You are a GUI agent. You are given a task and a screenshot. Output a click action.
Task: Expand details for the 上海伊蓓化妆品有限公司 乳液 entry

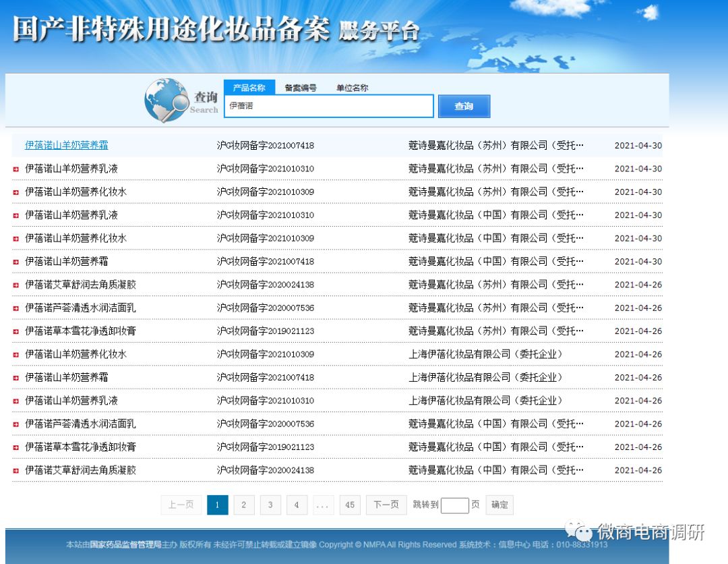16,400
